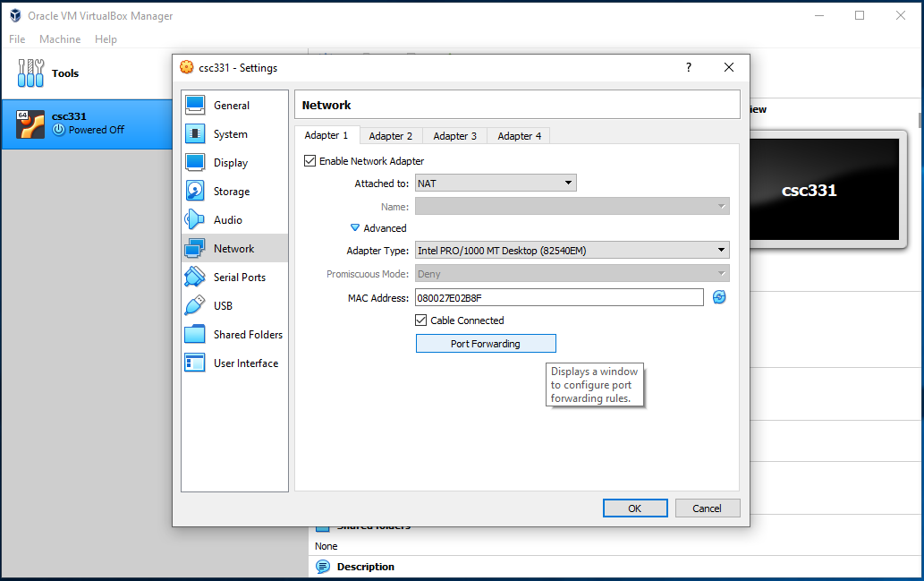Viewport: 924px width, 581px height.
Task: Click the Port Forwarding button
Action: coord(486,343)
